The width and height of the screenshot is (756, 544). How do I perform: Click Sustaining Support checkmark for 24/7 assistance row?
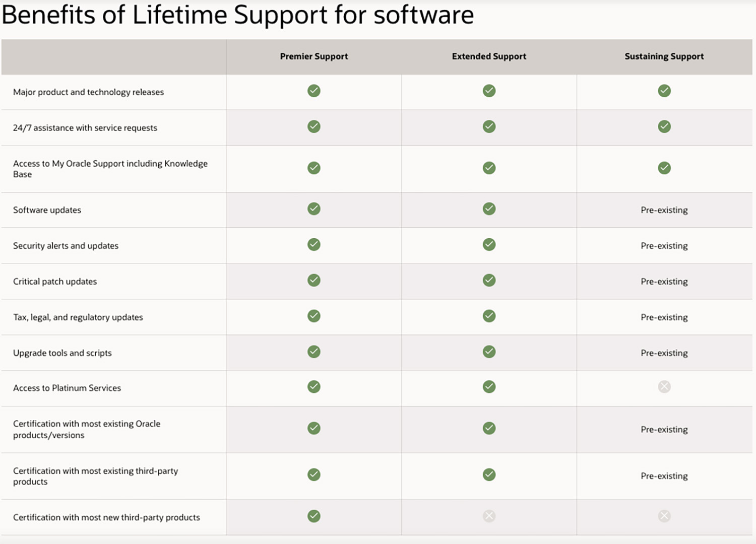(664, 126)
